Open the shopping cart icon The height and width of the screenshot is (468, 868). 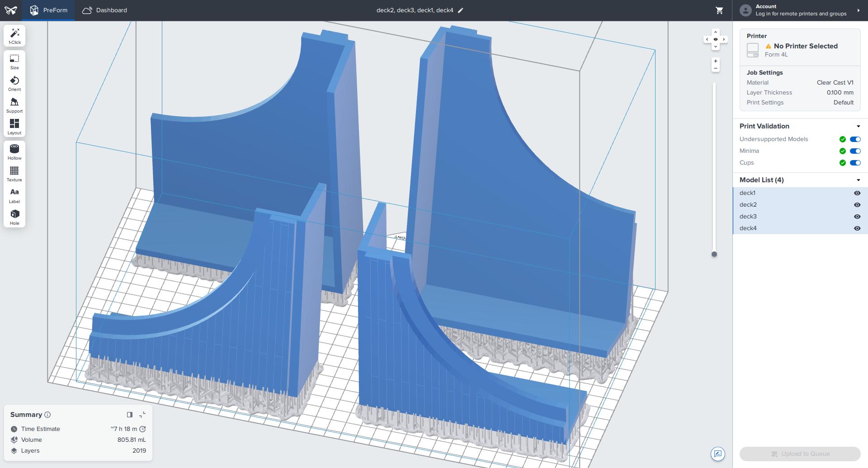click(x=719, y=10)
